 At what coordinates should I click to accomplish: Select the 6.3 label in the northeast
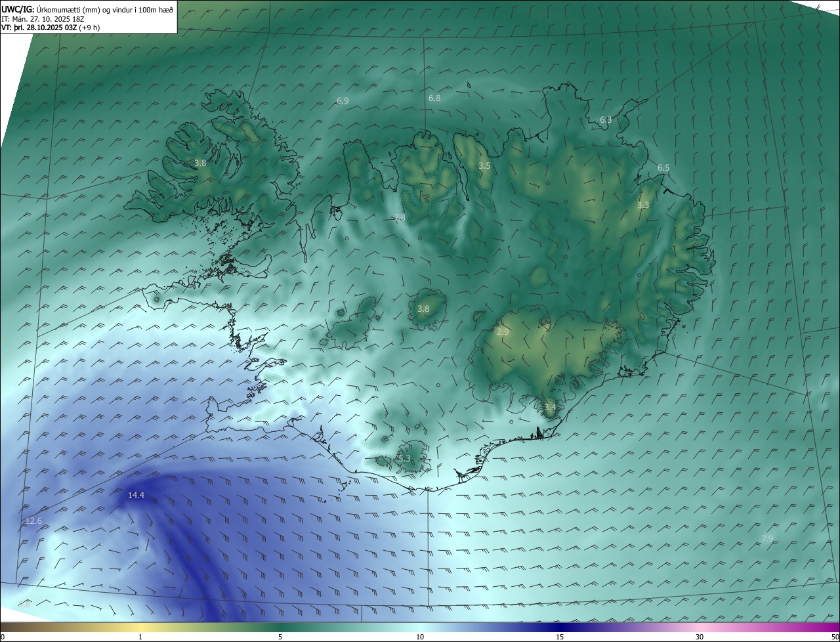click(x=606, y=120)
